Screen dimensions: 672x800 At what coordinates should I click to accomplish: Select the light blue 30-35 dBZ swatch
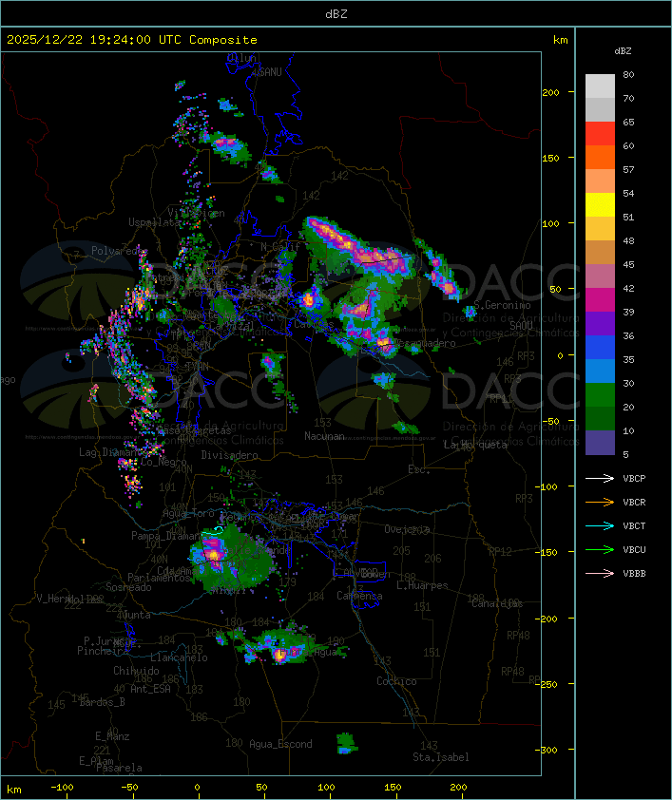pos(600,371)
